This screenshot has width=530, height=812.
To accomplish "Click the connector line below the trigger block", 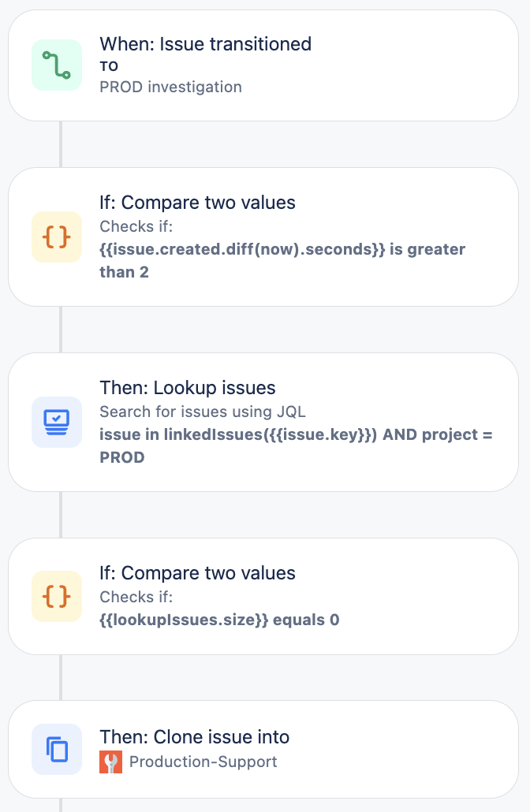I will 62,142.
